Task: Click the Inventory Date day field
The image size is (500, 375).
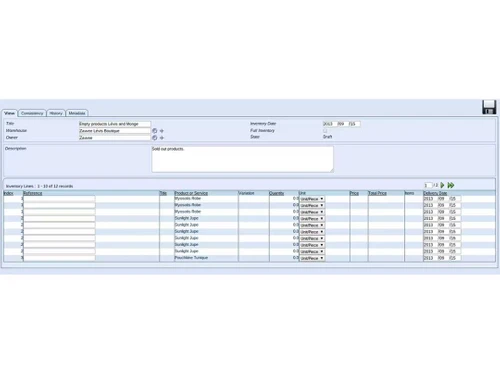Action: coord(354,124)
